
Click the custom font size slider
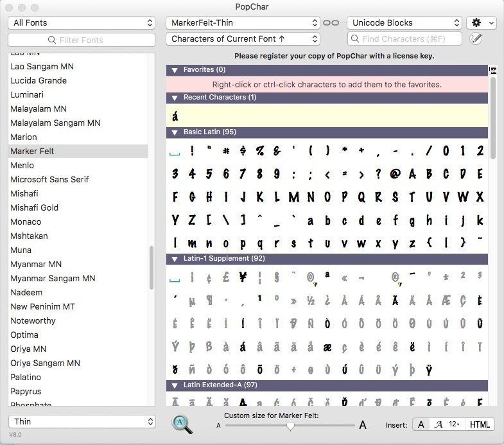click(291, 425)
